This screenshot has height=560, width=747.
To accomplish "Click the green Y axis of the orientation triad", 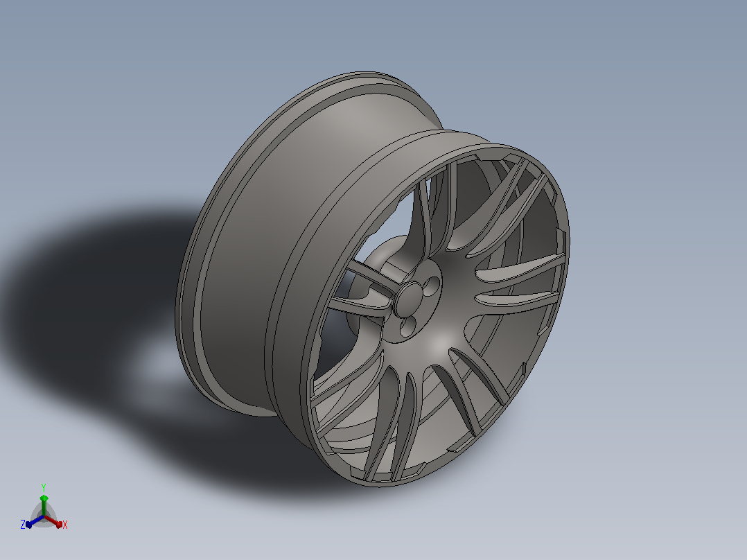I will 44,506.
